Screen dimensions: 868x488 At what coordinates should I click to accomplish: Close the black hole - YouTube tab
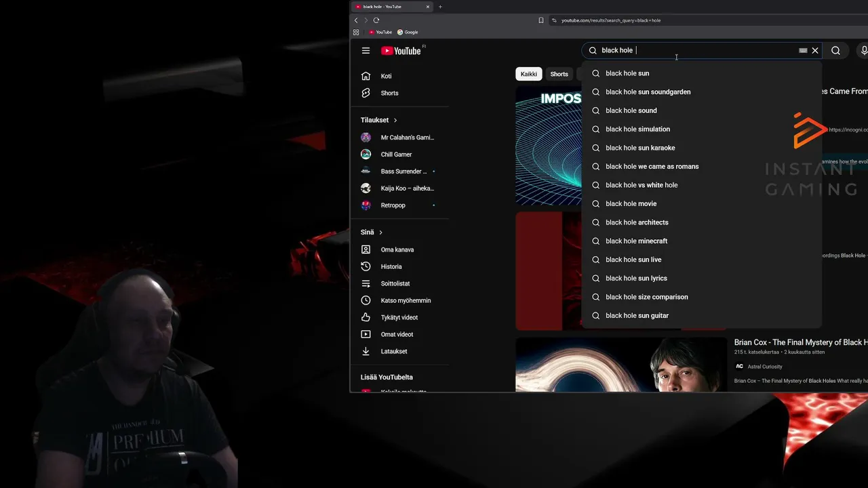pos(428,7)
